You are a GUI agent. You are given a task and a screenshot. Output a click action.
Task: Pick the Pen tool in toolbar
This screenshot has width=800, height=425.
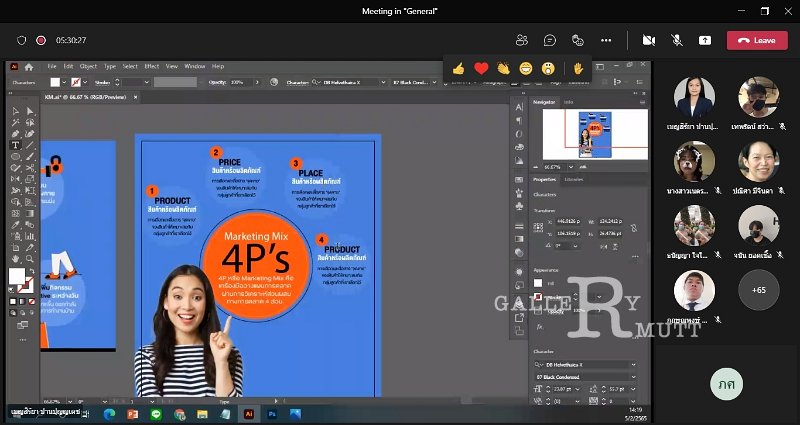tap(15, 134)
